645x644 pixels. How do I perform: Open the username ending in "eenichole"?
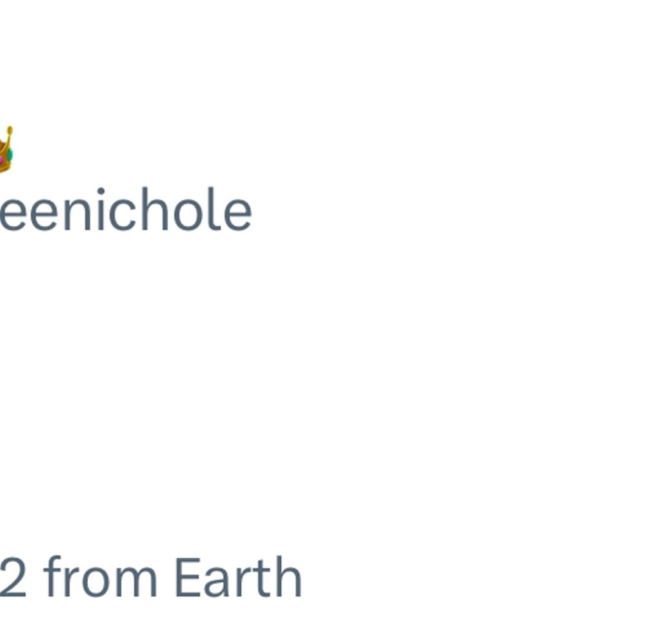point(126,210)
